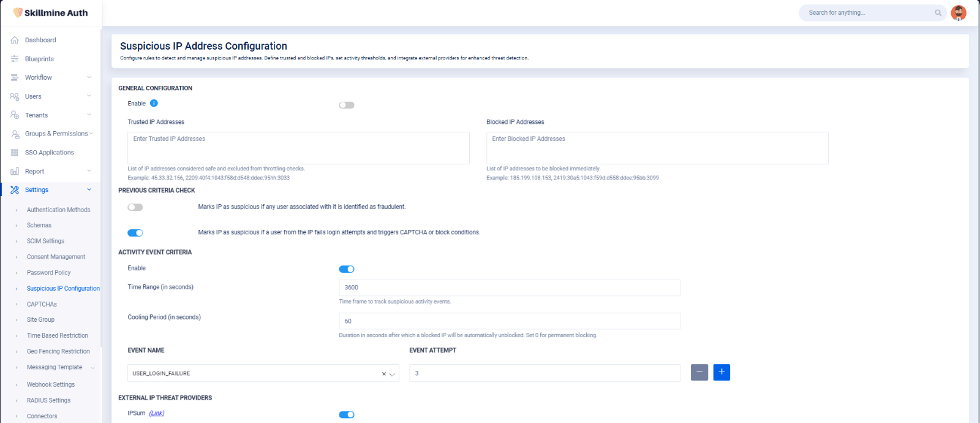
Task: Toggle the fraudulent user criteria switch
Action: tap(135, 207)
